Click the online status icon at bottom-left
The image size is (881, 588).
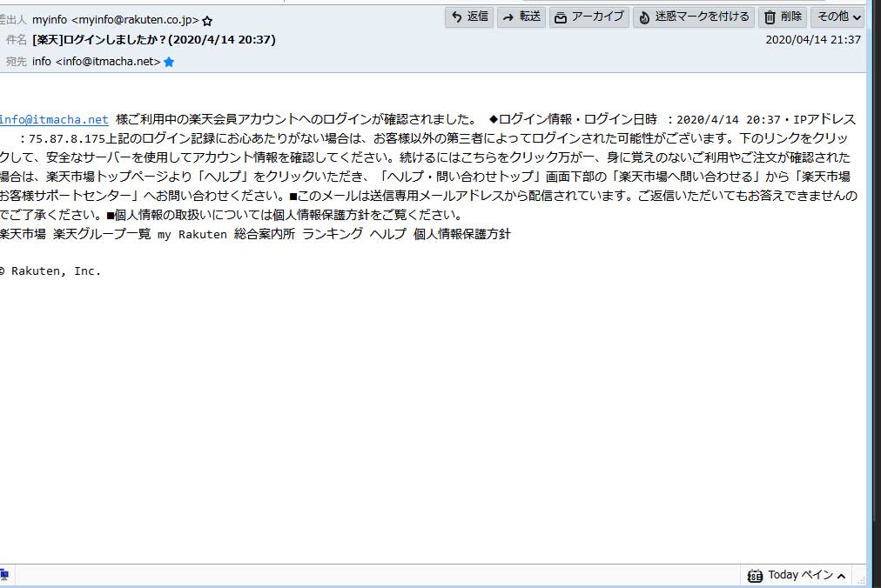coord(3,575)
